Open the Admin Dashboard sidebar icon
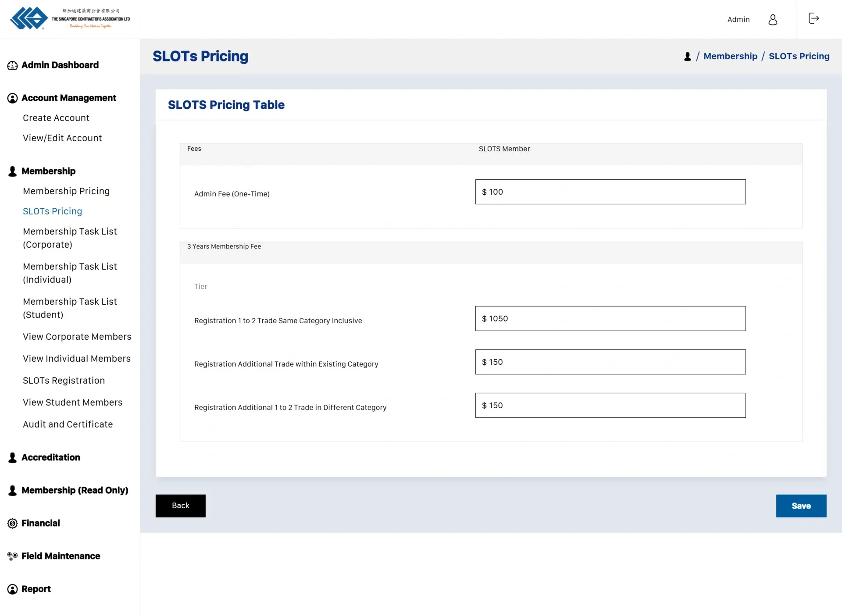Viewport: 842px width, 616px height. [x=13, y=65]
